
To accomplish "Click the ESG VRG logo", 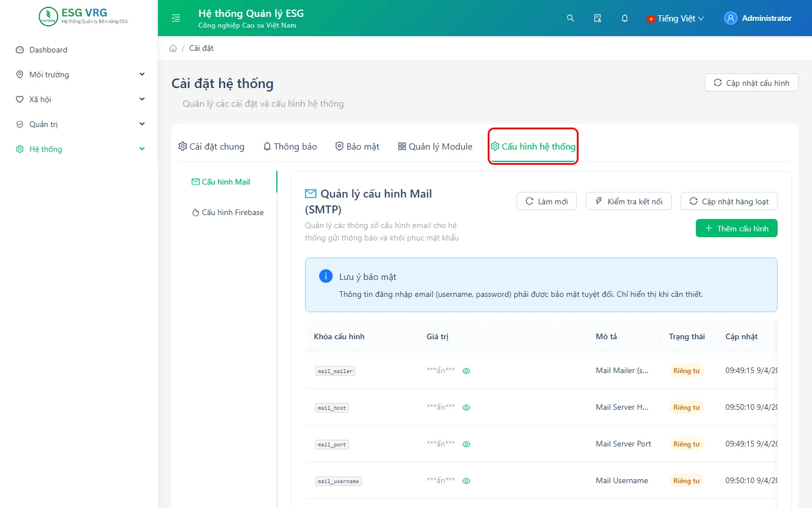I will [83, 16].
